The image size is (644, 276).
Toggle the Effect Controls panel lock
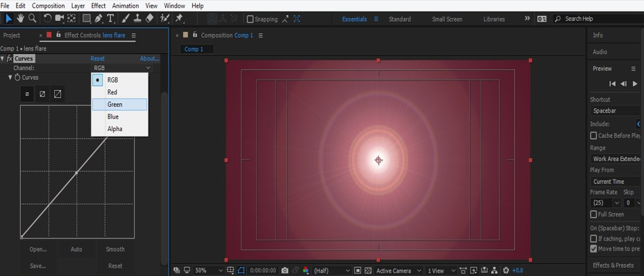(59, 35)
